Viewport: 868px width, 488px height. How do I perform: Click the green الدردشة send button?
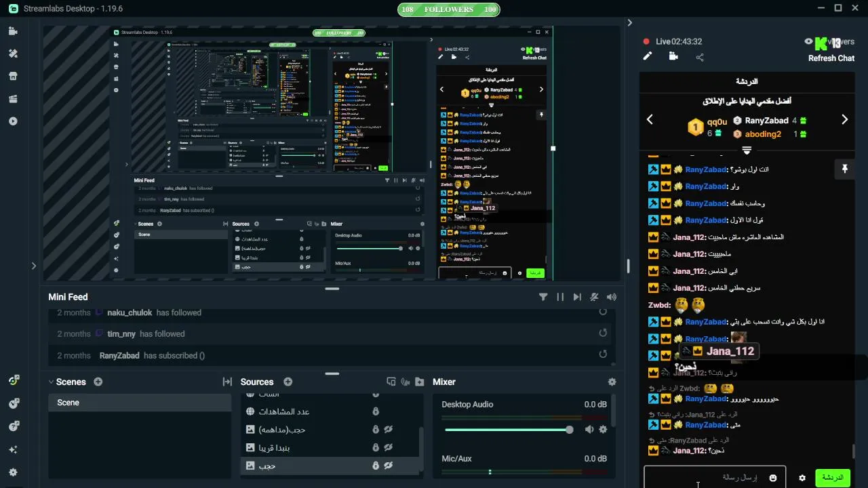pyautogui.click(x=832, y=478)
